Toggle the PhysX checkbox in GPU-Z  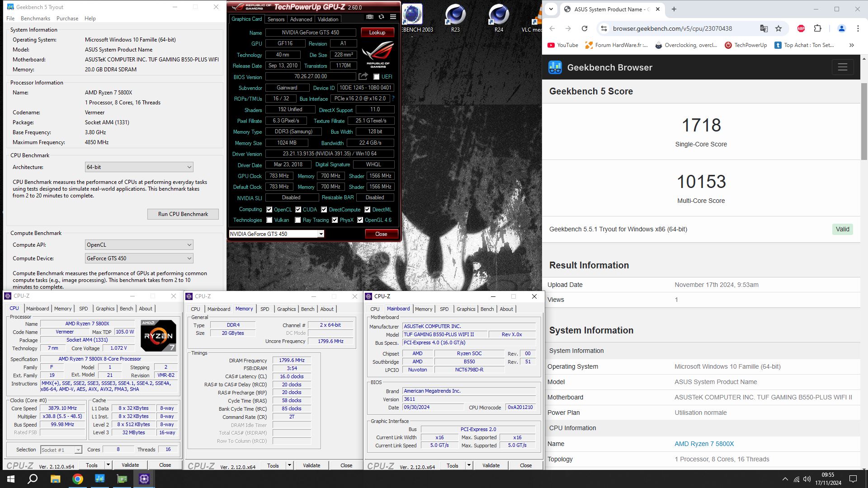pos(335,220)
